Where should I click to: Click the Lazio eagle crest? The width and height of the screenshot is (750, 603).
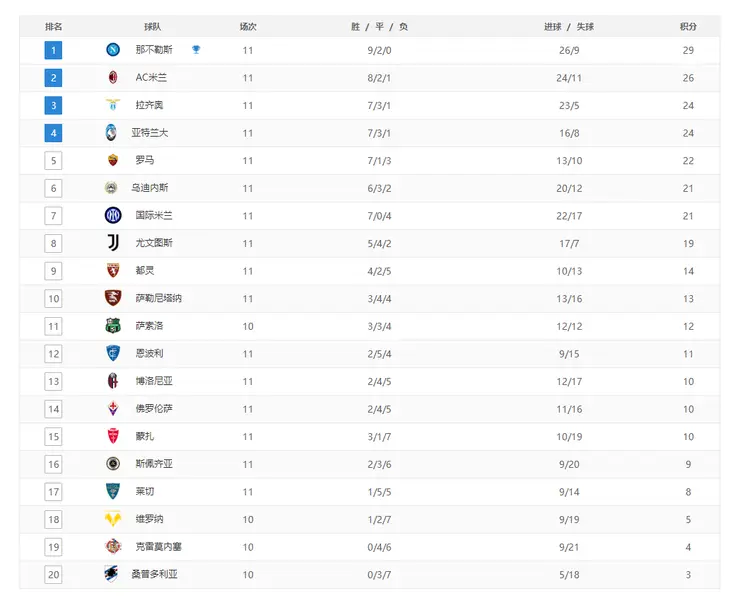(x=113, y=104)
